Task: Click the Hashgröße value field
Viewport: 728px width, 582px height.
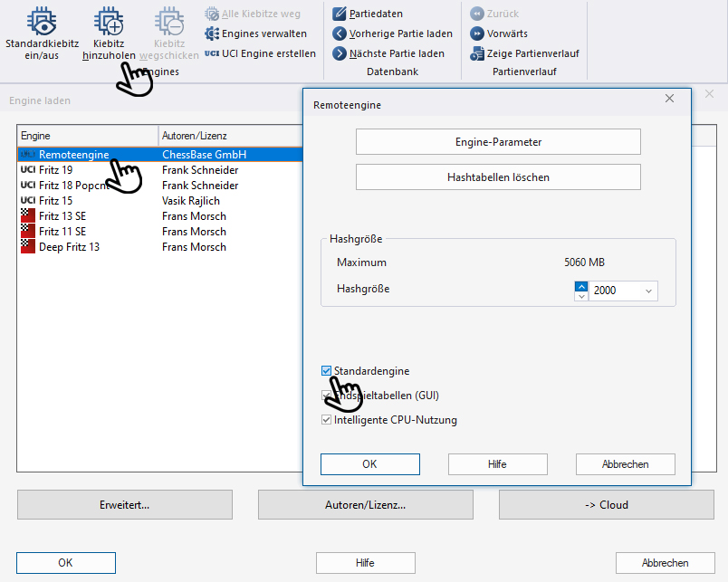Action: point(614,291)
